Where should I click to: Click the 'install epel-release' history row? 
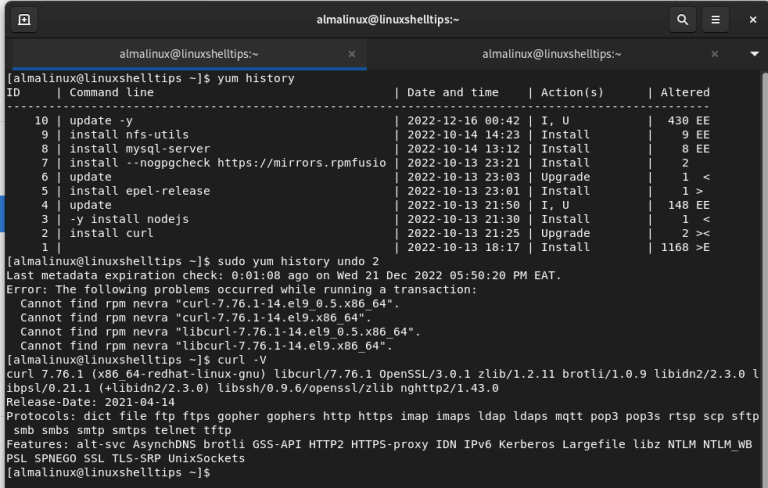click(139, 190)
